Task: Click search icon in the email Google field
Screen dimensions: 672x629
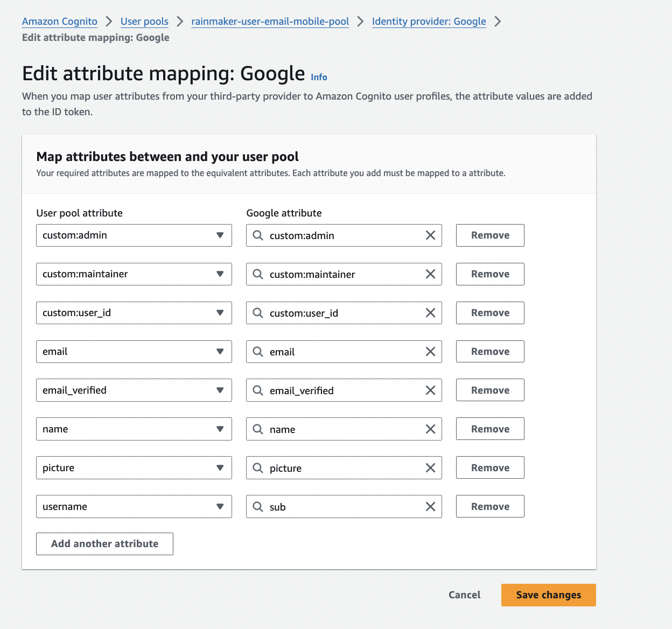Action: tap(258, 352)
